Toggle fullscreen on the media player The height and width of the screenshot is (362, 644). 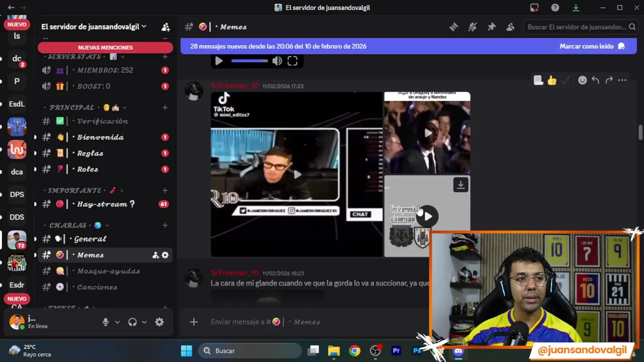point(292,61)
